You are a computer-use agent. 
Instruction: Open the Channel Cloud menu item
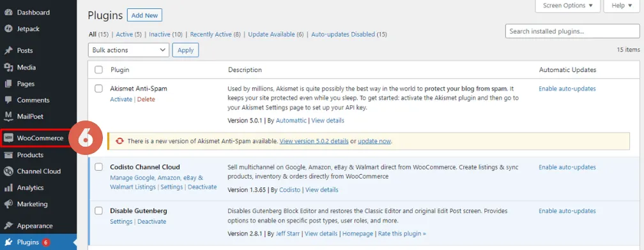tap(38, 172)
